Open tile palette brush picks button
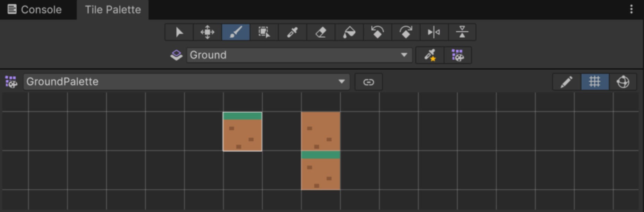Screen dimensions: 644x212 [458, 55]
